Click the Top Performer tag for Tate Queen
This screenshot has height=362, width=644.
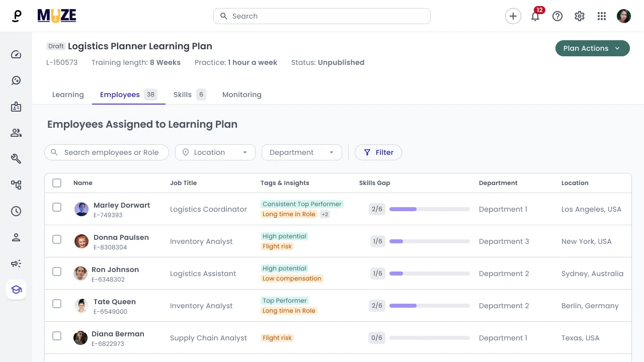285,301
